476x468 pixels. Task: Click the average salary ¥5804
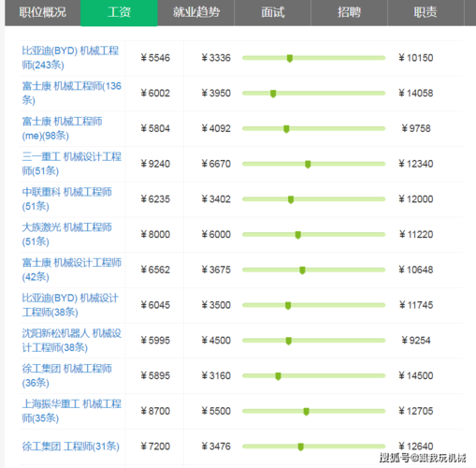tap(155, 128)
